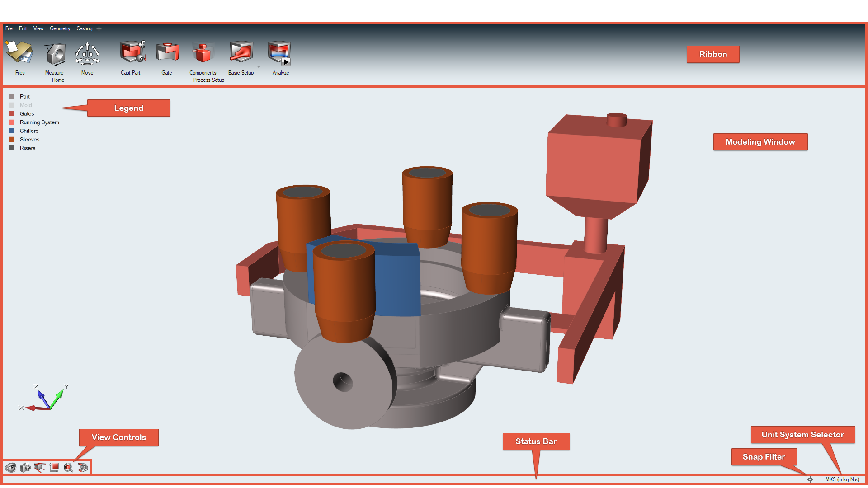
Task: Open the Snap Filter icon in status bar
Action: pyautogui.click(x=810, y=479)
